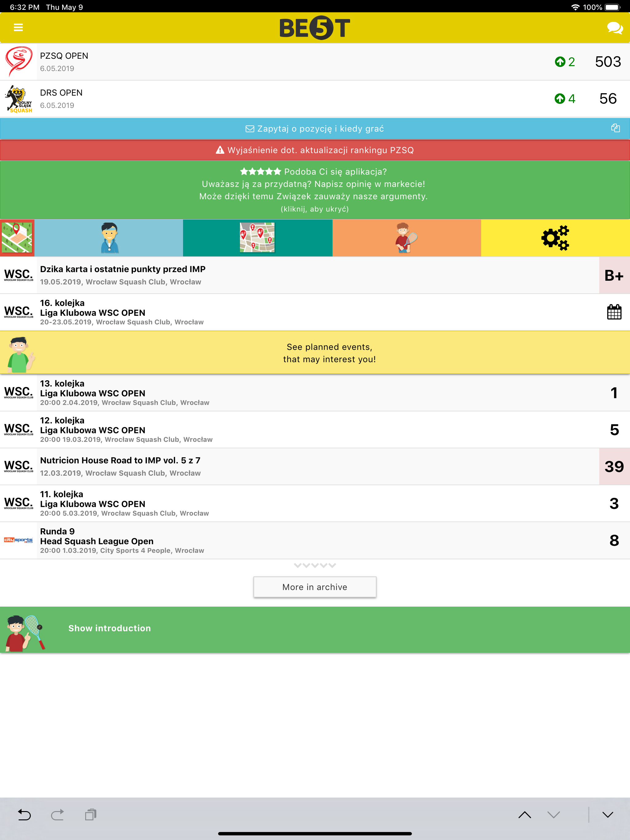Click result 5 of 12. kolejka
The height and width of the screenshot is (840, 630).
click(x=614, y=430)
